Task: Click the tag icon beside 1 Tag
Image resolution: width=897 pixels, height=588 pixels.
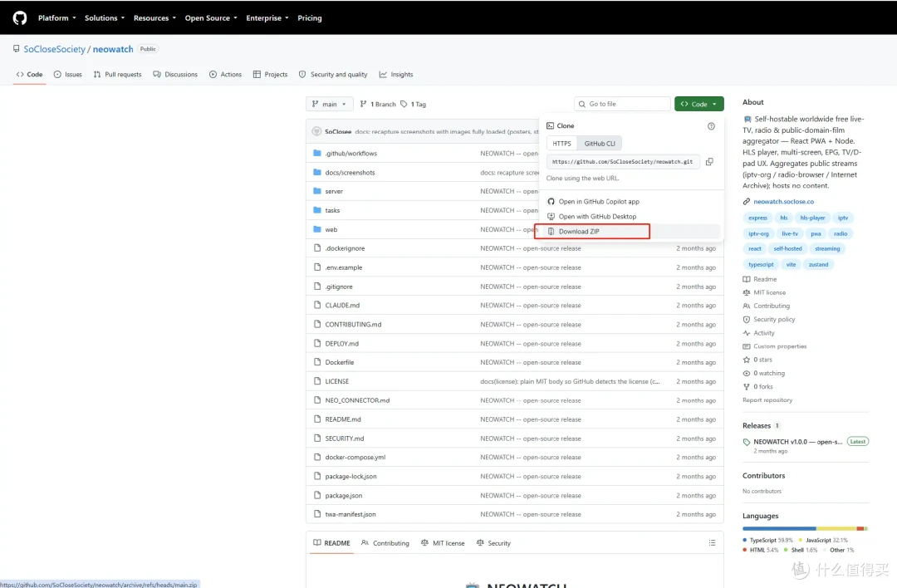Action: tap(404, 104)
